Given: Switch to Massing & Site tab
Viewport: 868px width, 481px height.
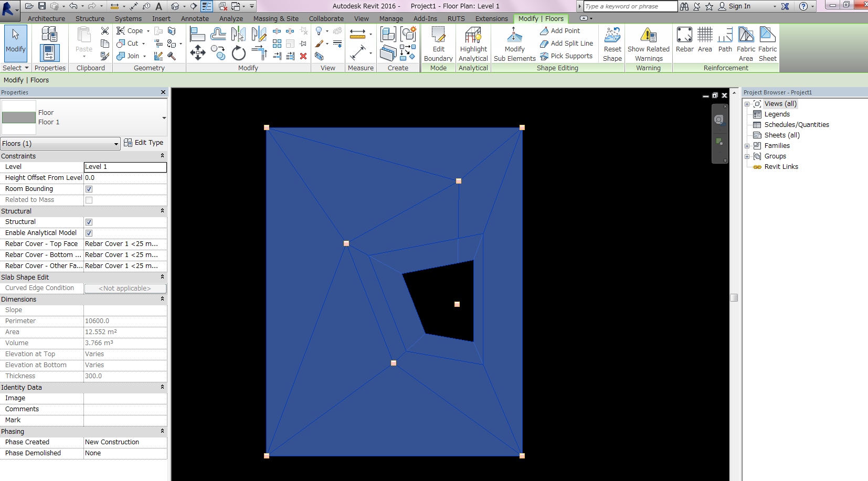Looking at the screenshot, I should coord(276,18).
